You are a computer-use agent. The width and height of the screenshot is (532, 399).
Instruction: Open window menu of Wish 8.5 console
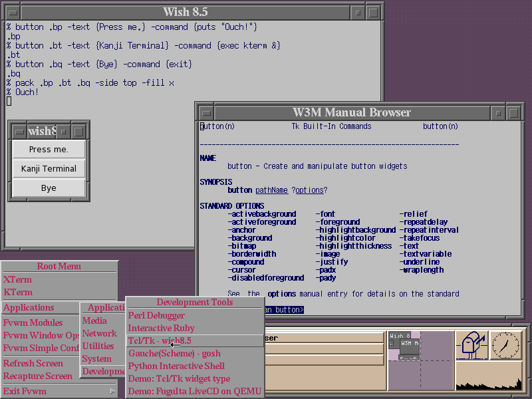pos(13,12)
